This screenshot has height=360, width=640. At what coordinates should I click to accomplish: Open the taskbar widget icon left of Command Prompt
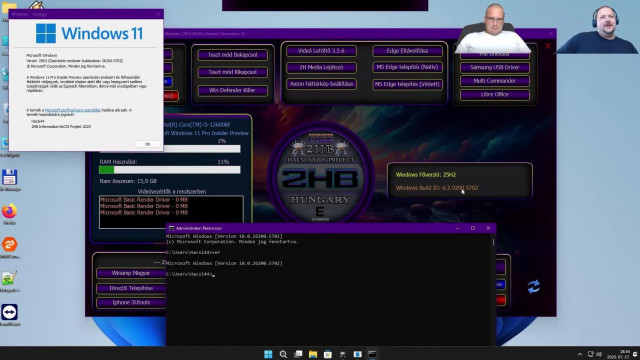358,354
